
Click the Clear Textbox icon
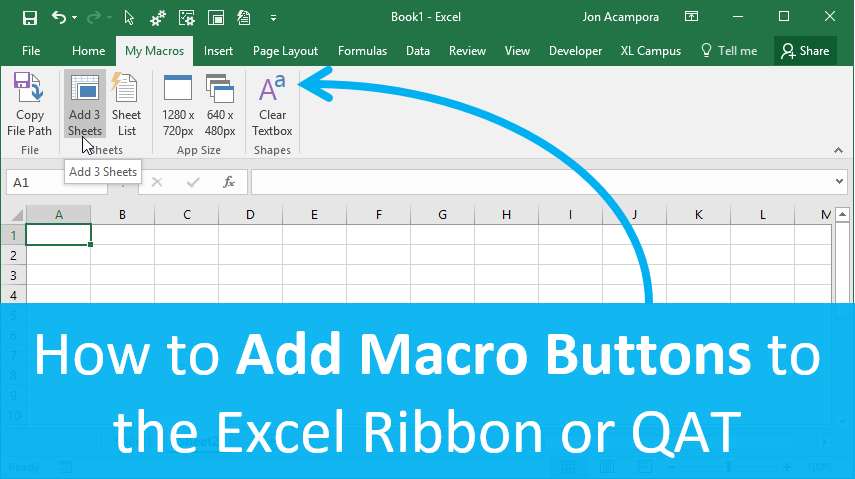(x=272, y=105)
